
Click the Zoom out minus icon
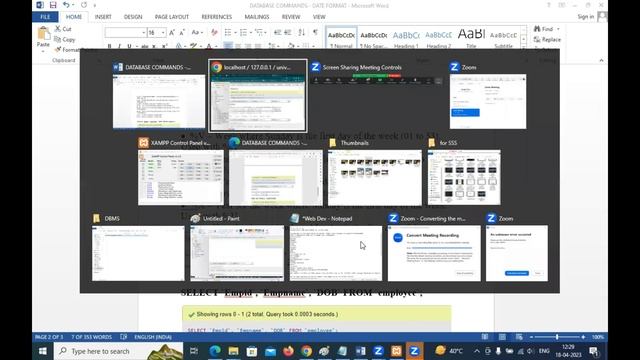click(x=531, y=337)
